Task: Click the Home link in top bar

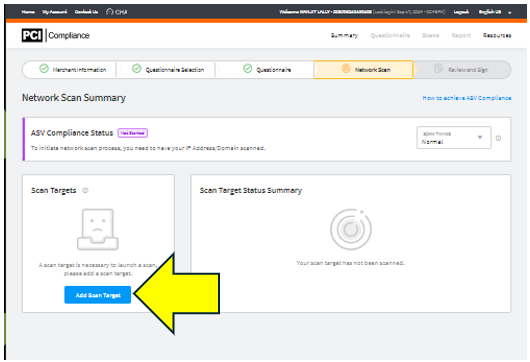Action: pyautogui.click(x=28, y=12)
